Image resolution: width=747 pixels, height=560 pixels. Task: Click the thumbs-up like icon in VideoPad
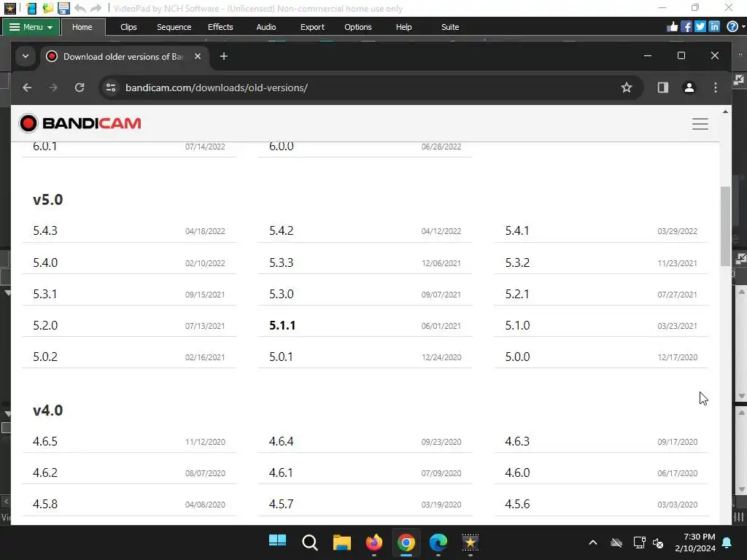[672, 27]
